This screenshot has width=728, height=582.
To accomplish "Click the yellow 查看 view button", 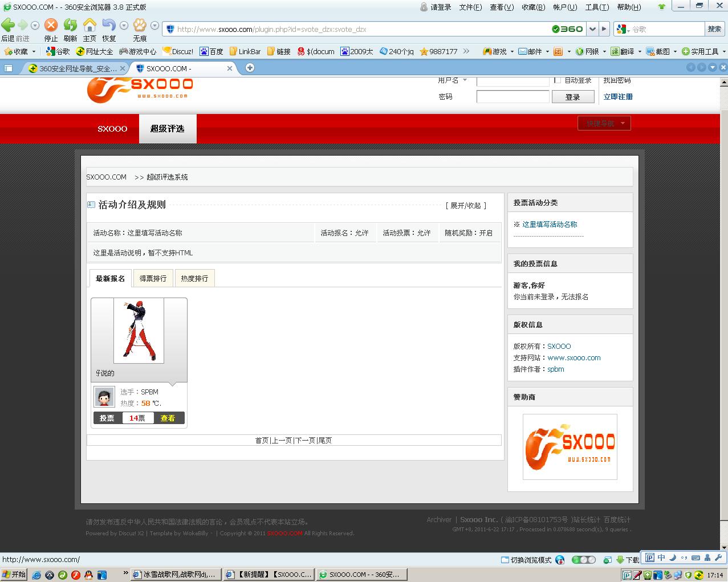I will click(168, 418).
